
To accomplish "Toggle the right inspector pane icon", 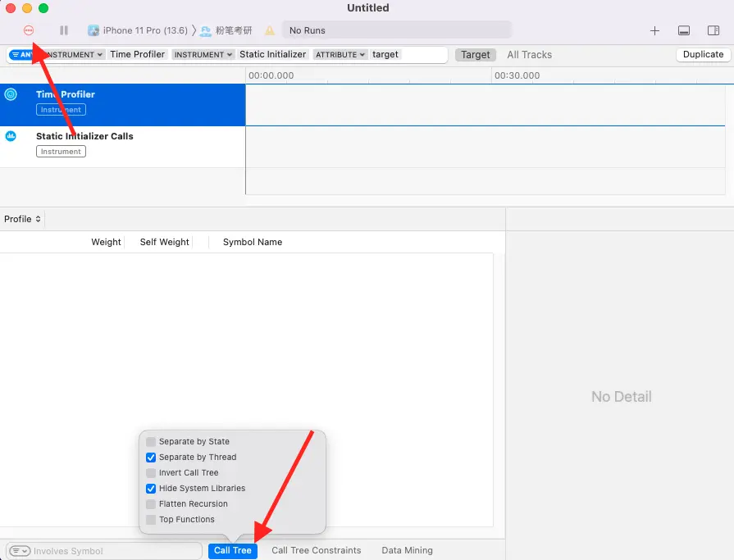I will [713, 31].
